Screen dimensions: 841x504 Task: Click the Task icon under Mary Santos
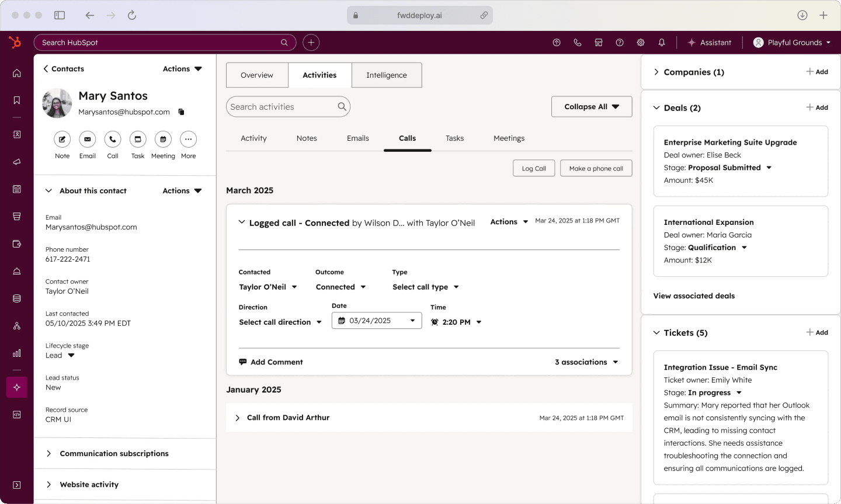pyautogui.click(x=138, y=139)
